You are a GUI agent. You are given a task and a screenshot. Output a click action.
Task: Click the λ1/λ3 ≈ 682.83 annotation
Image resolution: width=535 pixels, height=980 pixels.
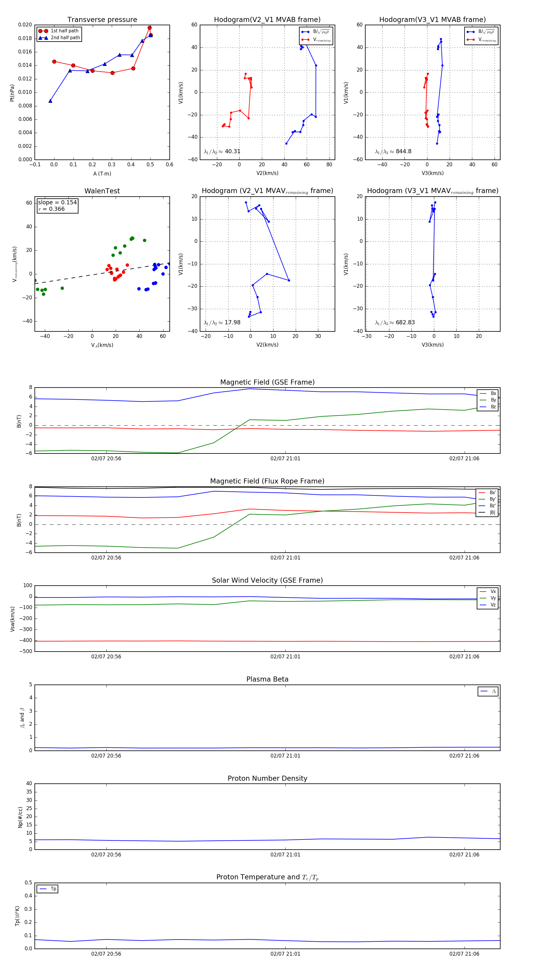coord(395,323)
